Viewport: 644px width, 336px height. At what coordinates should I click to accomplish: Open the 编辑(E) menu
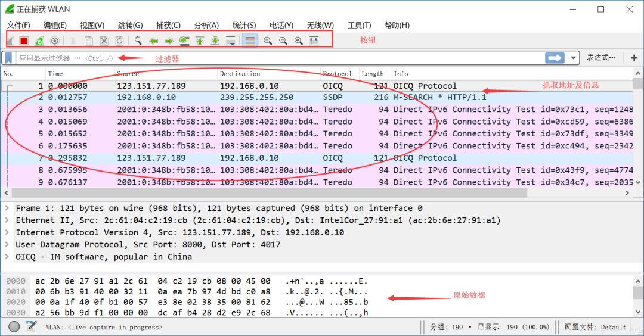(x=55, y=26)
